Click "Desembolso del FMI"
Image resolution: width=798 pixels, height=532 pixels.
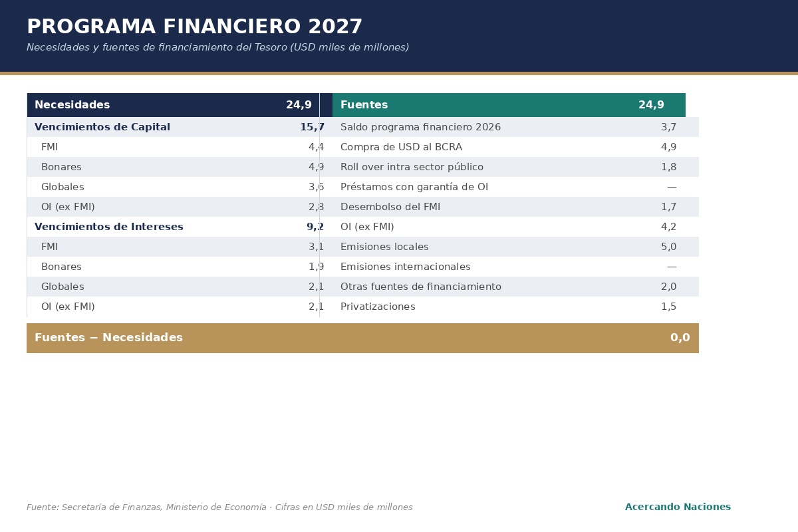(390, 207)
